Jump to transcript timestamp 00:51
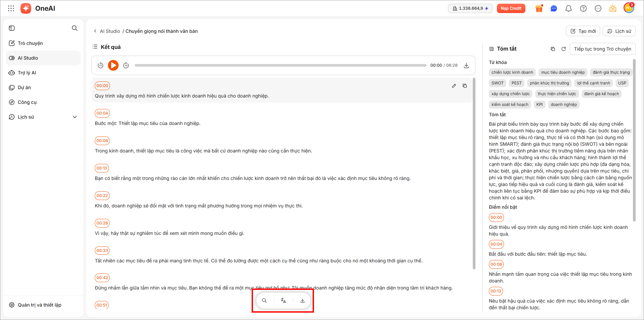644x320 pixels. 102,305
